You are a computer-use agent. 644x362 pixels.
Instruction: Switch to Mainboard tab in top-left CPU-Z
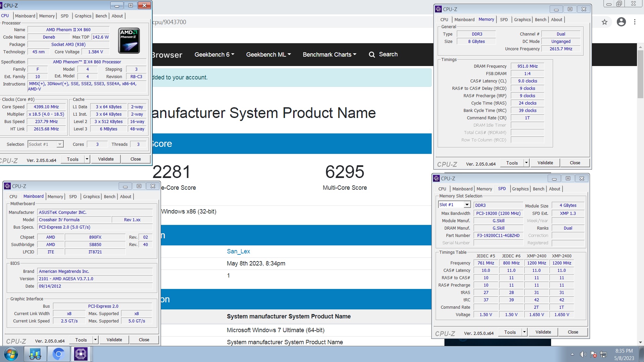point(25,16)
